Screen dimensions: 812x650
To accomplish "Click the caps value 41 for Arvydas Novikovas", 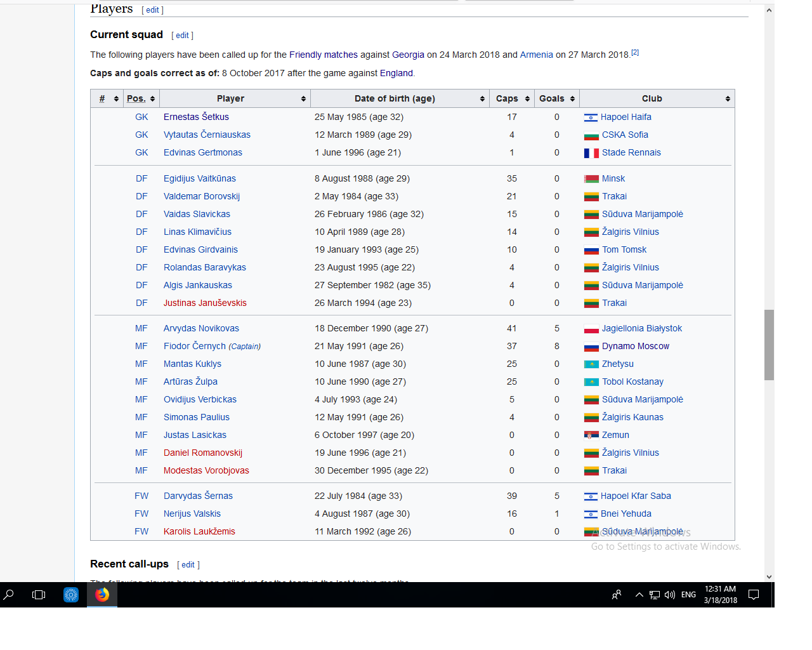I will tap(512, 329).
